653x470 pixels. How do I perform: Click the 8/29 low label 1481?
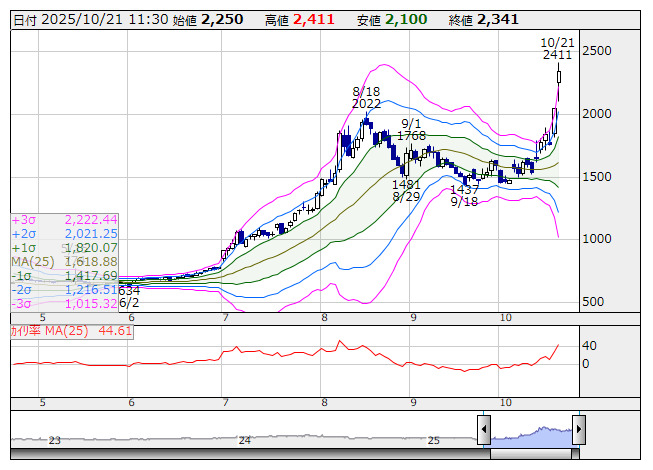point(406,185)
